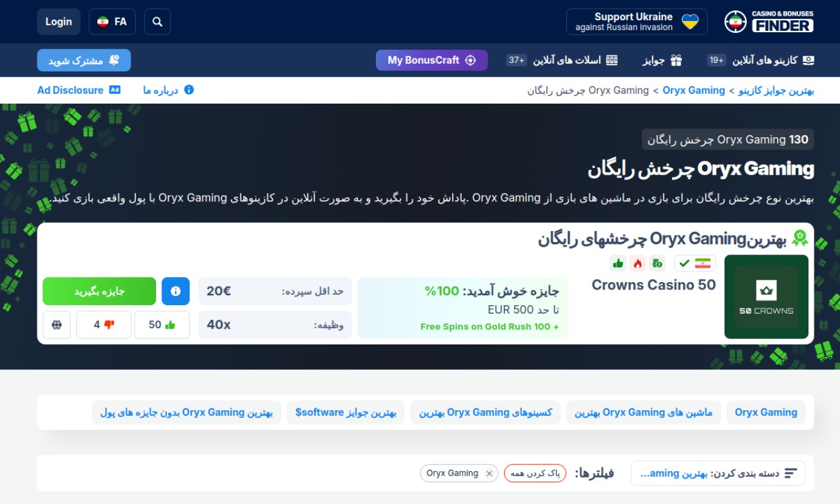The height and width of the screenshot is (504, 840).
Task: Open the دسته بندی کردن sort dropdown
Action: pyautogui.click(x=718, y=473)
